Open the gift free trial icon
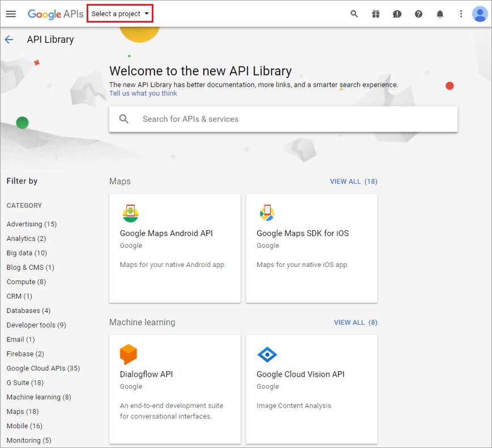Viewport: 492px width, 448px height. pyautogui.click(x=376, y=14)
